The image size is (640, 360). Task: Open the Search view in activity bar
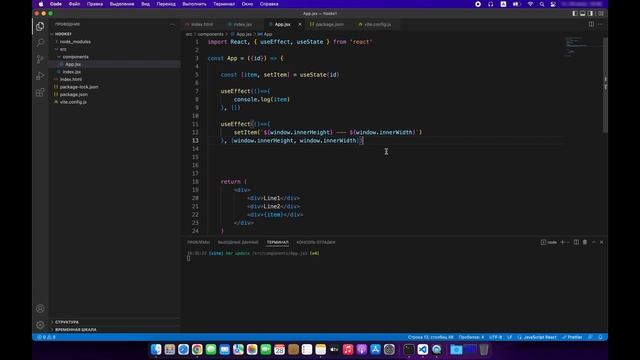[x=40, y=43]
